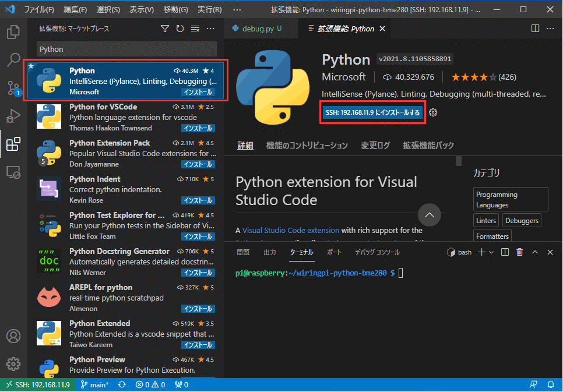Open the 移動(G) menu

tap(175, 10)
